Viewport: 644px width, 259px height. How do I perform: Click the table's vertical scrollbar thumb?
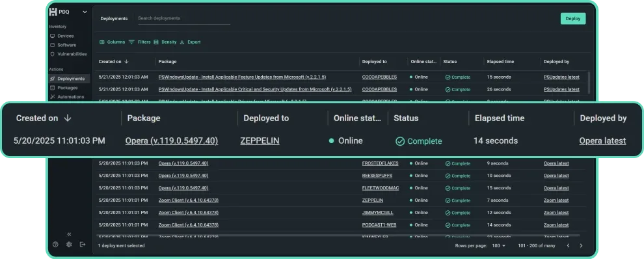pos(589,83)
